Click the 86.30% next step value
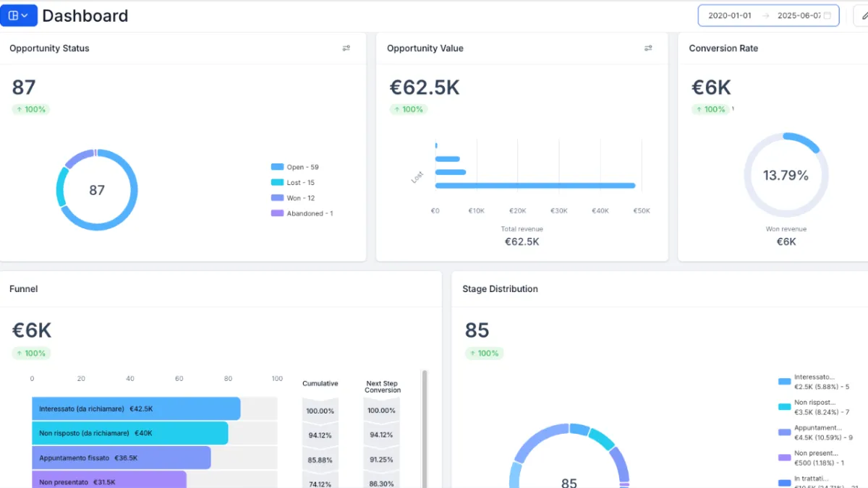The image size is (868, 488). pyautogui.click(x=383, y=484)
